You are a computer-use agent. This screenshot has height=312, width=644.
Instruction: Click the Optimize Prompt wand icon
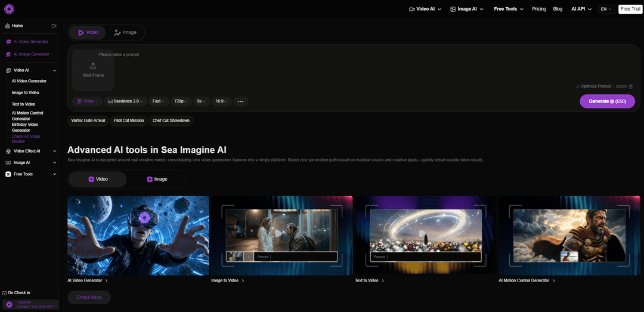577,87
